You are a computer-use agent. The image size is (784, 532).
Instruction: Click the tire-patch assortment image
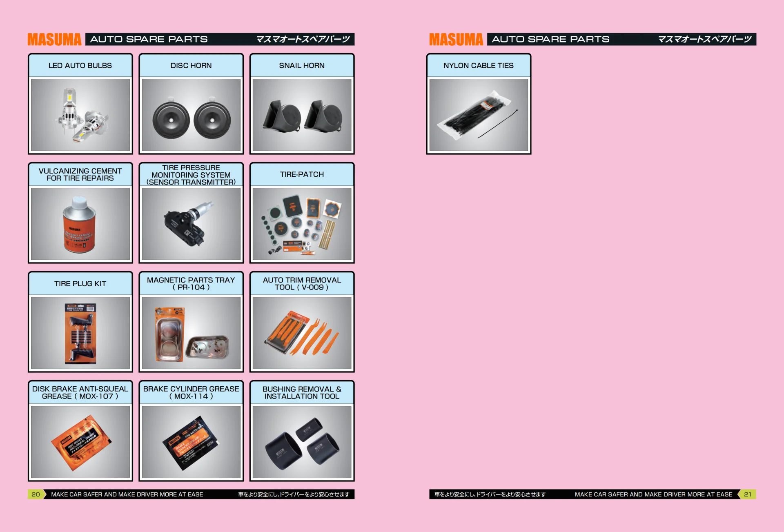pyautogui.click(x=302, y=224)
